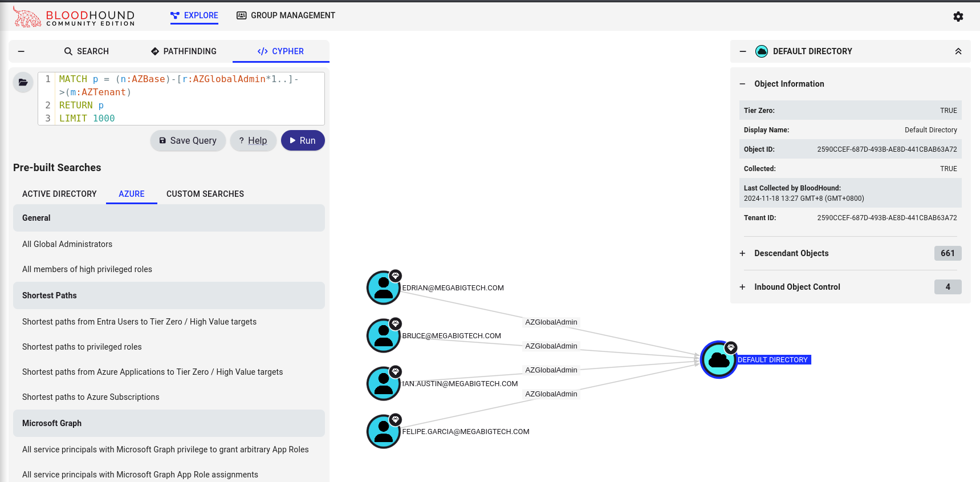Screen dimensions: 980x482
Task: Click the Save Query button
Action: [188, 141]
